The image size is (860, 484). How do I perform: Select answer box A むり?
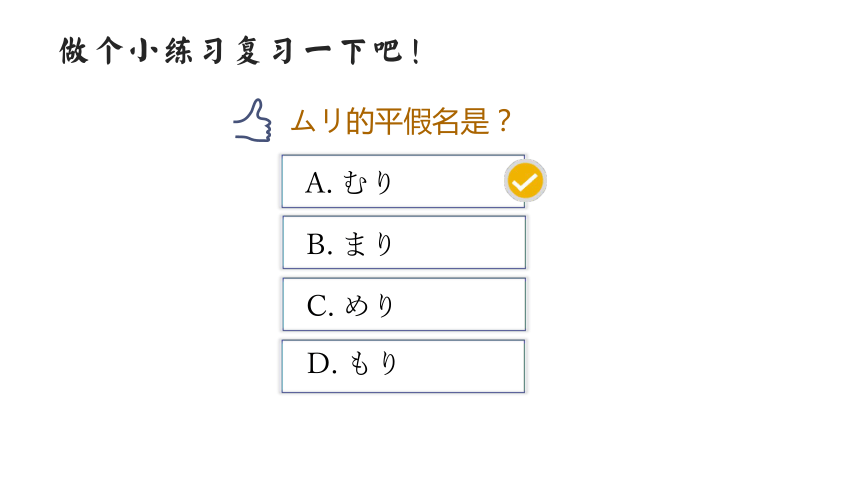pyautogui.click(x=403, y=182)
